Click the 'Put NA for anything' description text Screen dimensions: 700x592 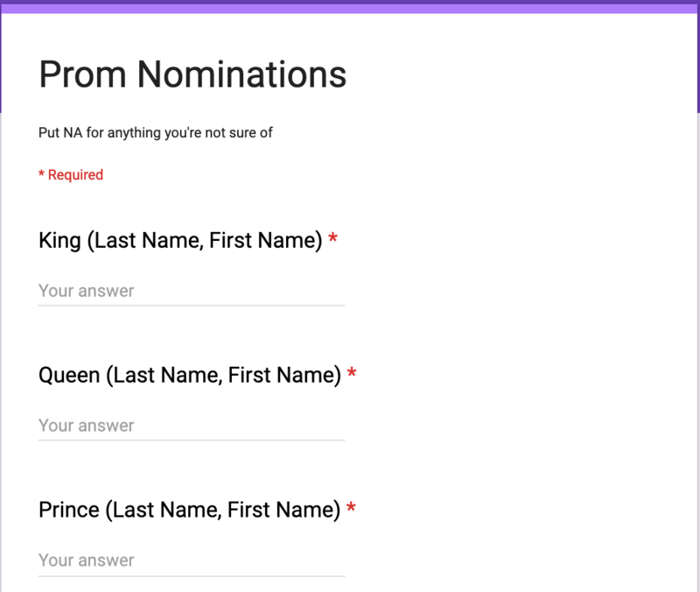point(156,133)
